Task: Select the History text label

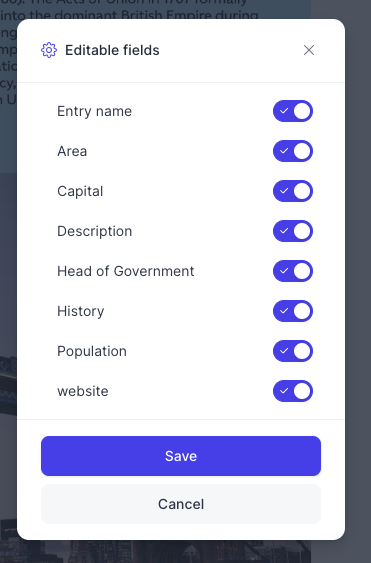Action: 81,311
